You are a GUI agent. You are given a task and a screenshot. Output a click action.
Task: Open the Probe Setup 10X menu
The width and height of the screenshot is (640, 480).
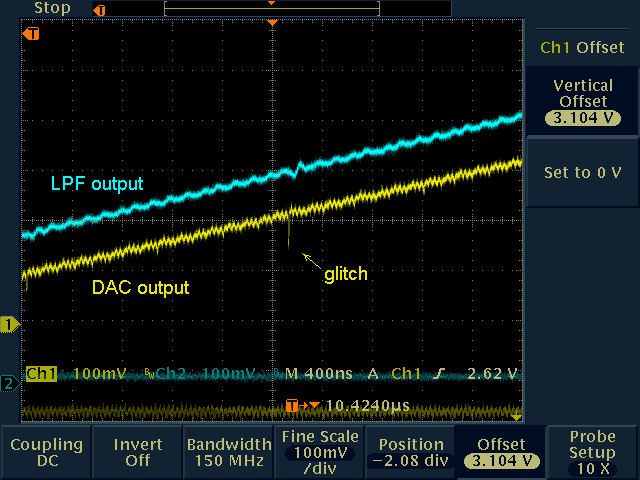pos(593,452)
